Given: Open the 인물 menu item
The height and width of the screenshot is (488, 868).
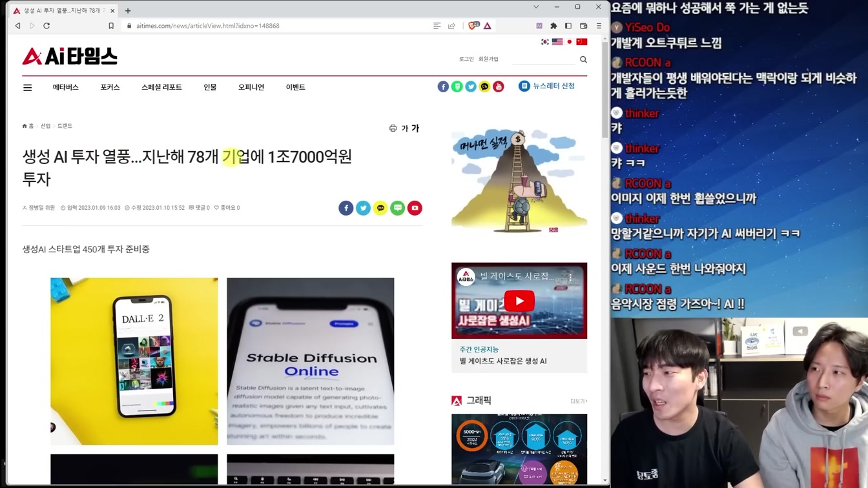Looking at the screenshot, I should pyautogui.click(x=210, y=87).
